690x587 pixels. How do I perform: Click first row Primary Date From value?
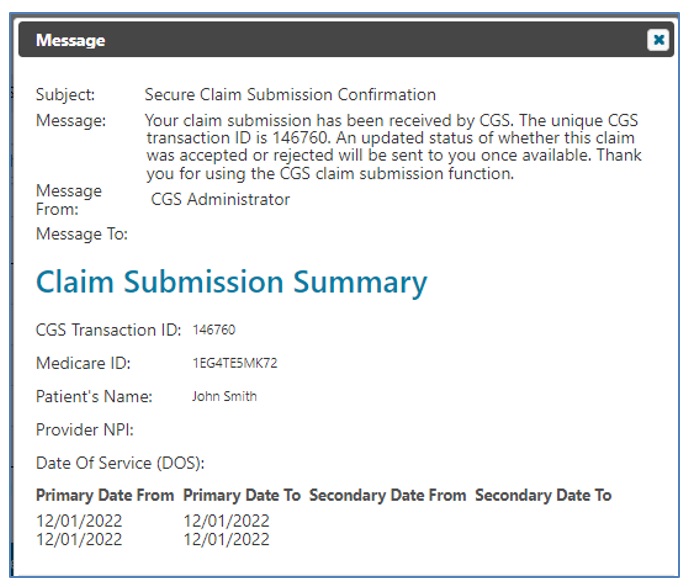coord(79,521)
